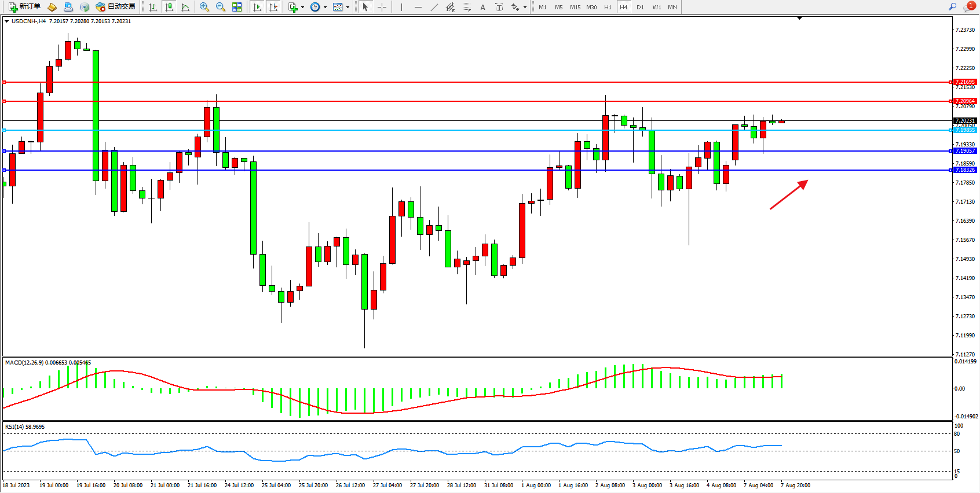Toggle chart shift
Image resolution: width=980 pixels, height=493 pixels.
click(274, 7)
